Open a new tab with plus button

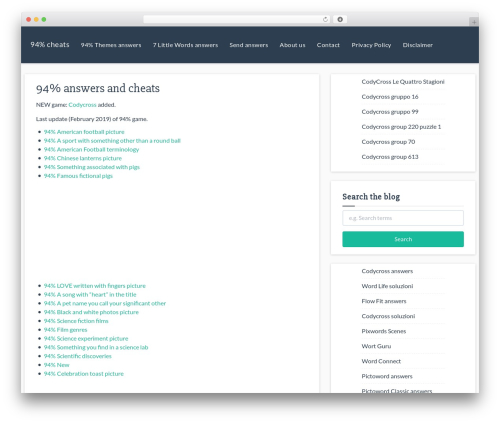pos(474,22)
